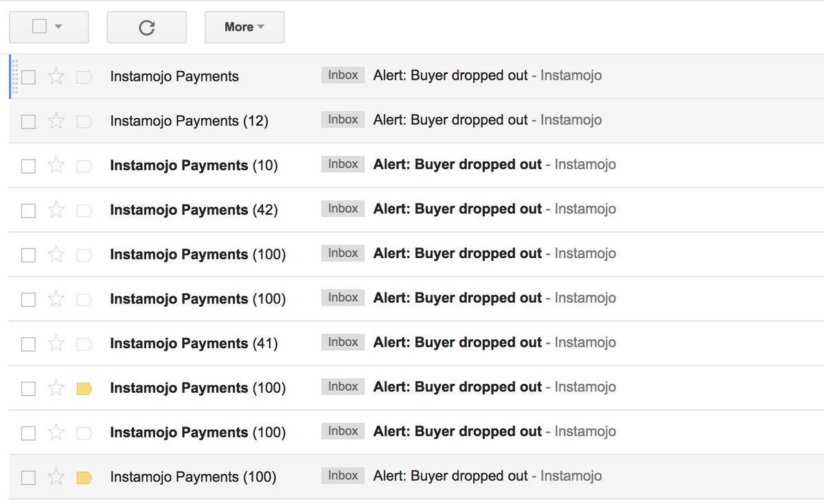This screenshot has height=504, width=824.
Task: Star the Instamojo Payments (12) thread
Action: [56, 121]
